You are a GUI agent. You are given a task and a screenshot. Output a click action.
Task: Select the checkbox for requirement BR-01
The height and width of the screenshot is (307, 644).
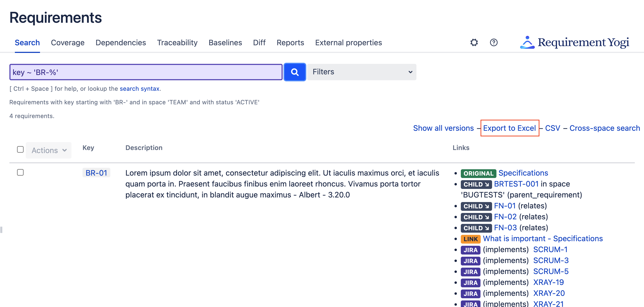tap(20, 172)
